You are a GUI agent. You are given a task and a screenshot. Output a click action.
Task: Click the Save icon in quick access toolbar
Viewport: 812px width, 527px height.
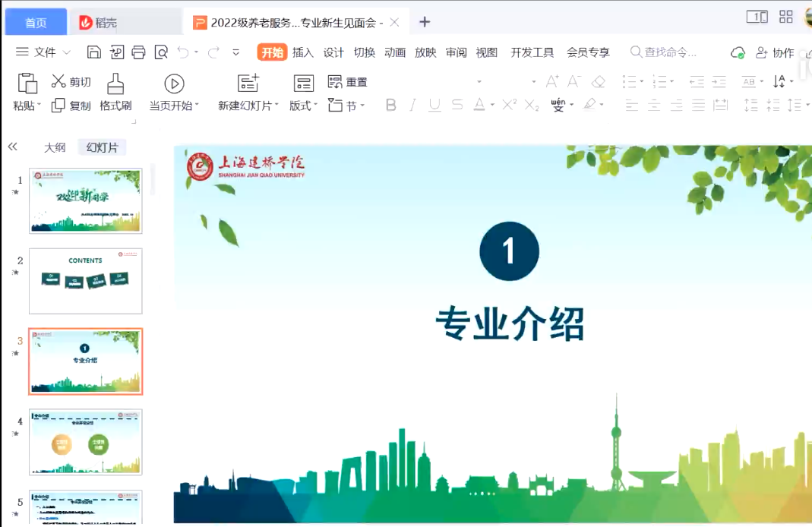[x=94, y=52]
